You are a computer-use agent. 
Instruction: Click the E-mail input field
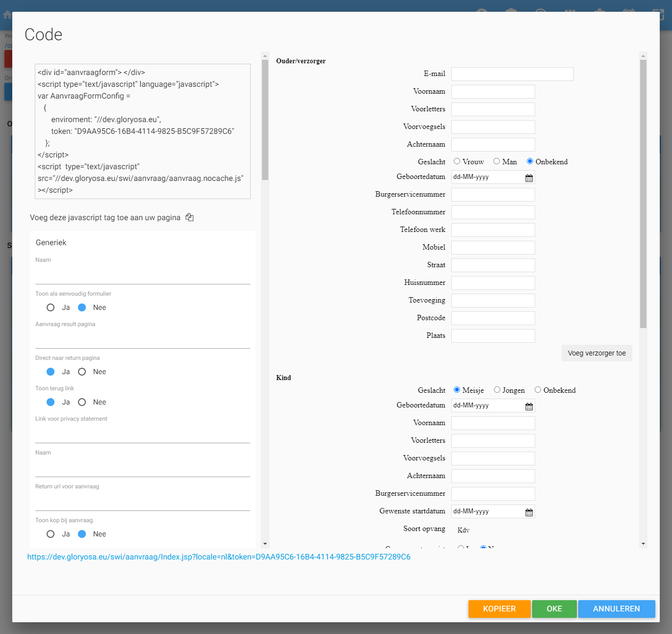tap(512, 74)
